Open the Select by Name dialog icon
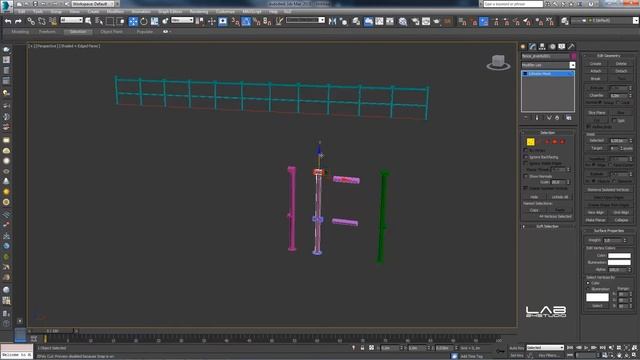Screen dimensions: 640x360 [x=99, y=21]
